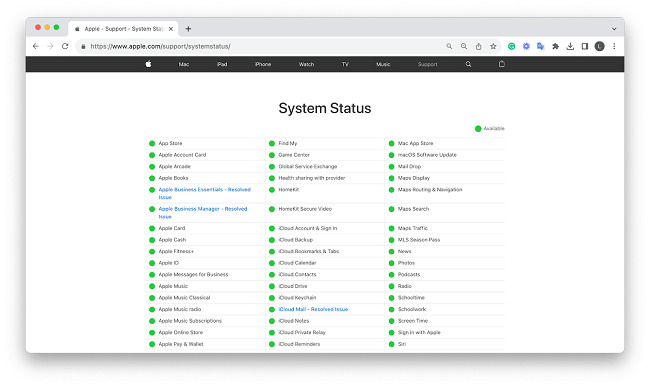This screenshot has width=650, height=387.
Task: Open the Mac menu in Apple nav
Action: pyautogui.click(x=184, y=64)
